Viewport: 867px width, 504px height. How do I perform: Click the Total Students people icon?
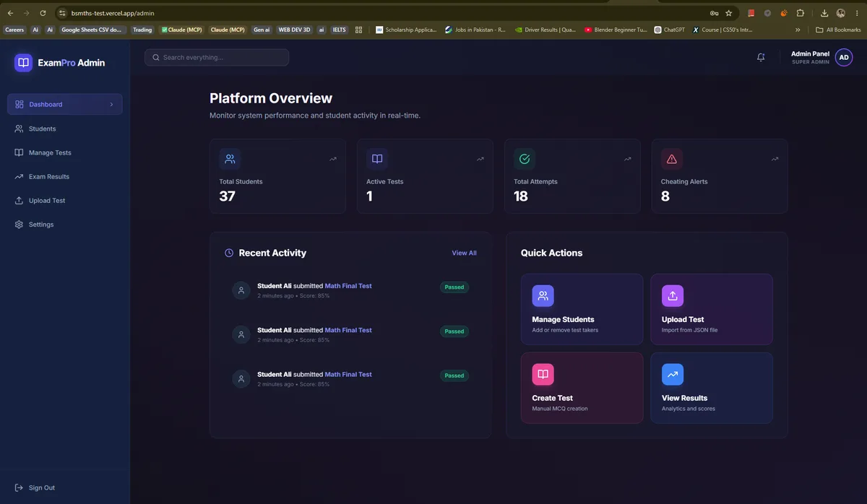(230, 159)
